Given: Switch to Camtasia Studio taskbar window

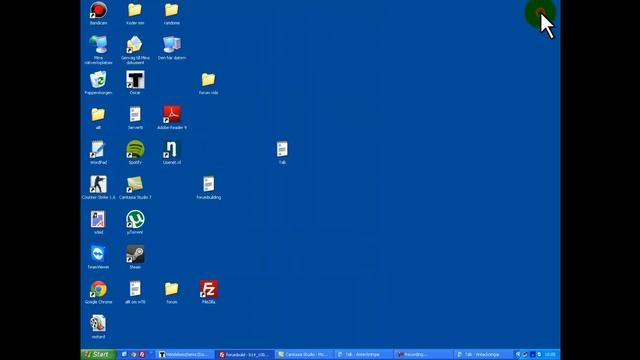Looking at the screenshot, I should pyautogui.click(x=304, y=355).
